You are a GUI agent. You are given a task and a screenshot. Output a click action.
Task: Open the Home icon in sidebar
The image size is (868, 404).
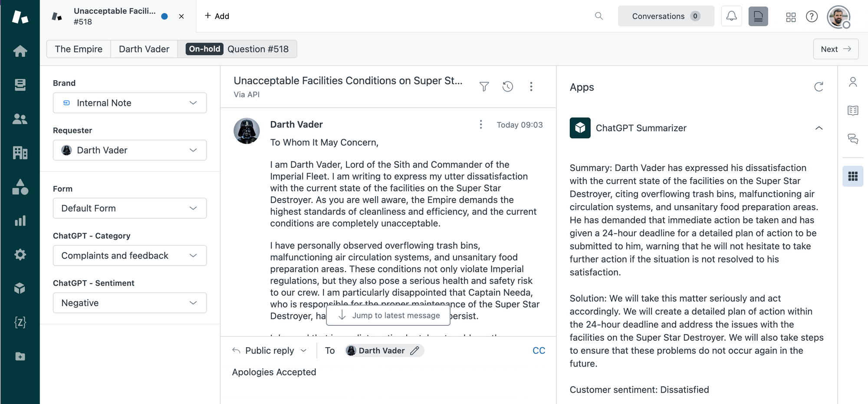[20, 51]
